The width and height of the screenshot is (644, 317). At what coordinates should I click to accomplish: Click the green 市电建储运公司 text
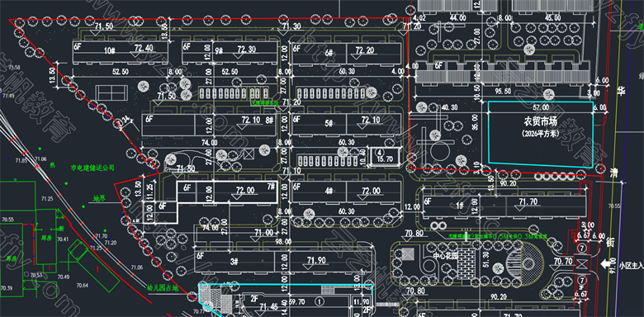(x=92, y=168)
